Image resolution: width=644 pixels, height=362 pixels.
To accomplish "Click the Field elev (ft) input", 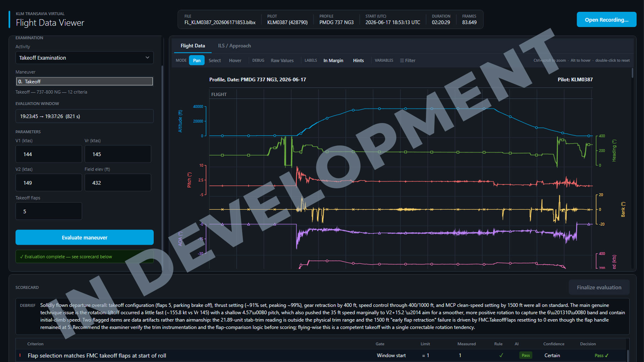I will [x=118, y=183].
